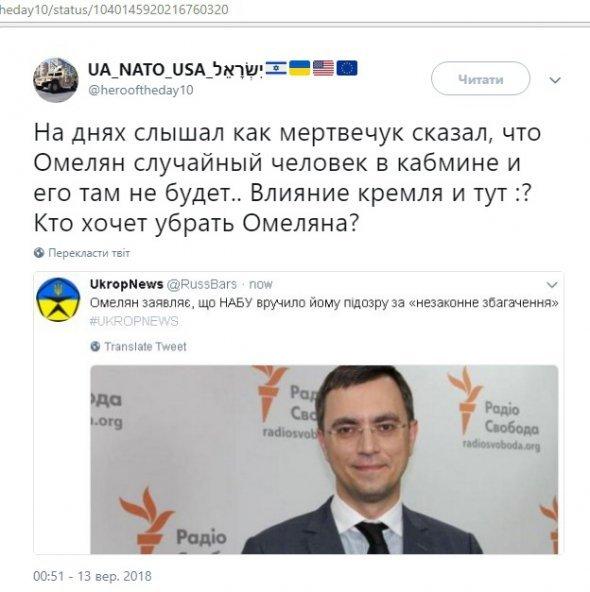
Task: Click the timestamp 00:51 - 13 вер. 2018
Action: tap(92, 576)
